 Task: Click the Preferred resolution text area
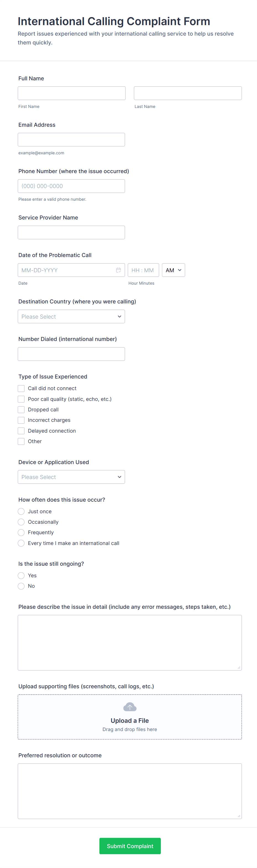point(130,791)
